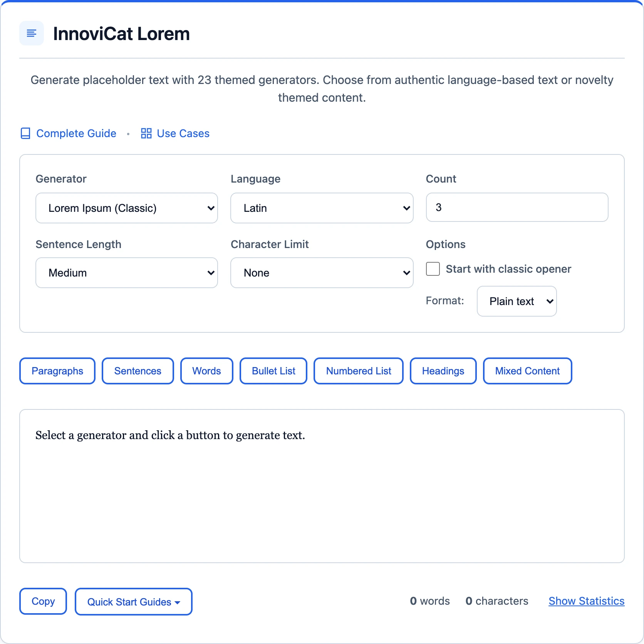Click the Words button
Screen dimensions: 644x644
click(207, 371)
